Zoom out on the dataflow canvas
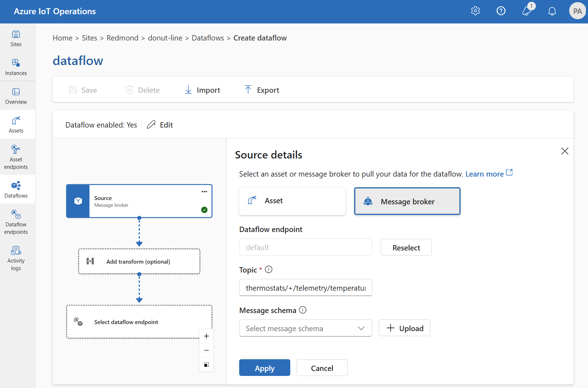 tap(207, 350)
